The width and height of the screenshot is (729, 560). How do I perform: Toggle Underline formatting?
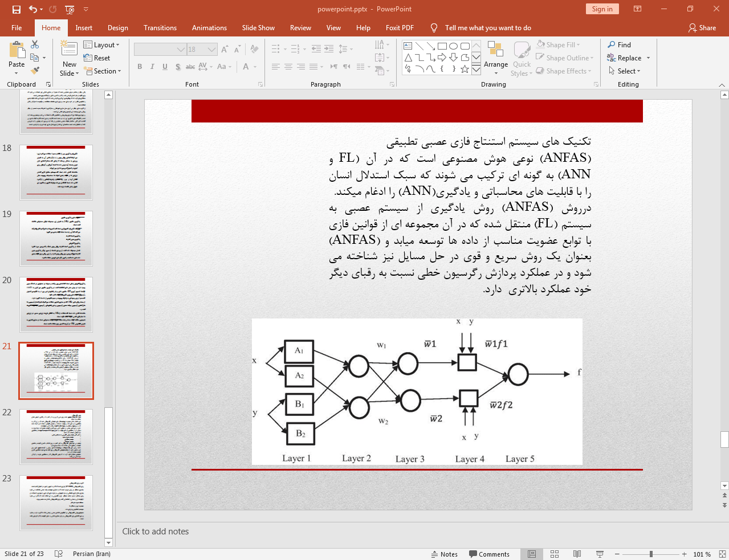165,67
